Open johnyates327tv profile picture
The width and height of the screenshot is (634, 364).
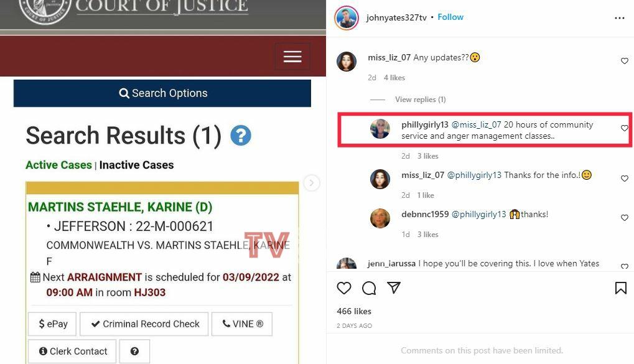click(x=347, y=18)
